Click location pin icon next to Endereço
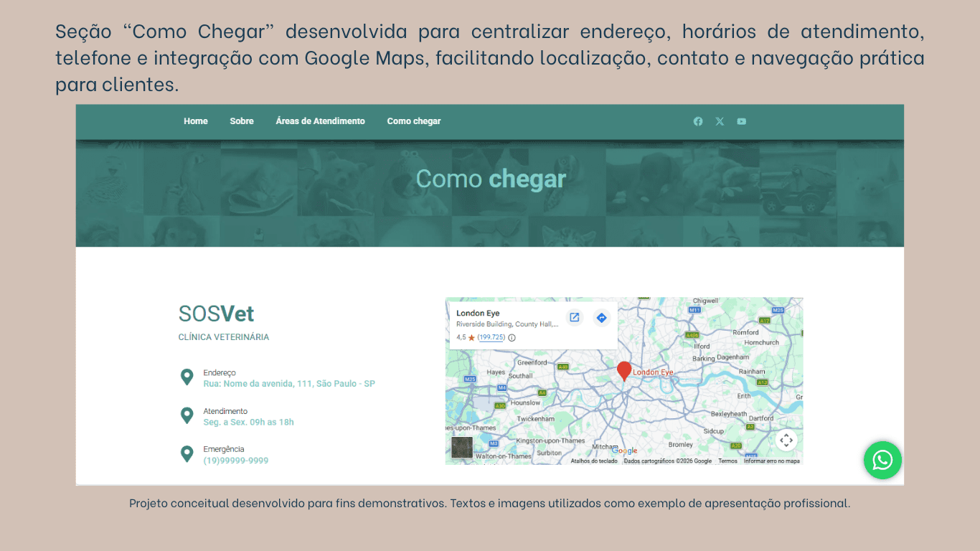 point(187,377)
